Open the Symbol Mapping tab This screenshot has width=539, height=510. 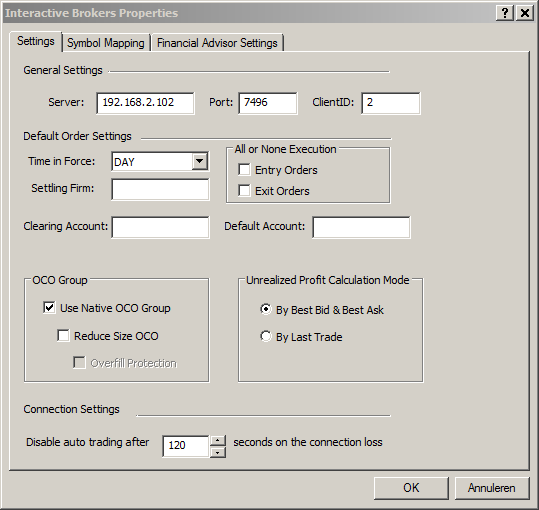(x=106, y=43)
